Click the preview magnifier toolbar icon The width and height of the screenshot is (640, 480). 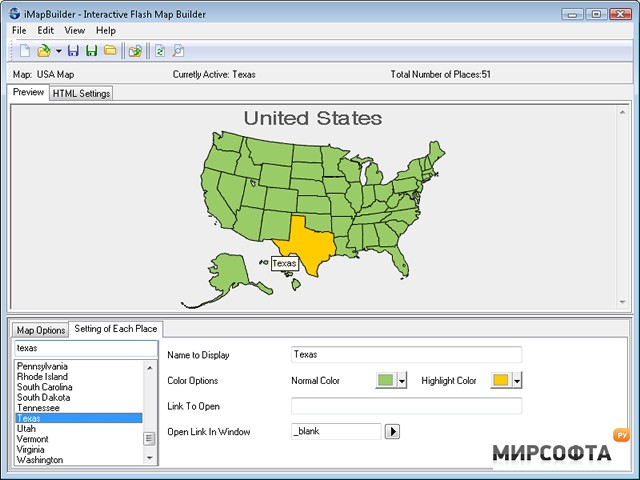[x=178, y=51]
